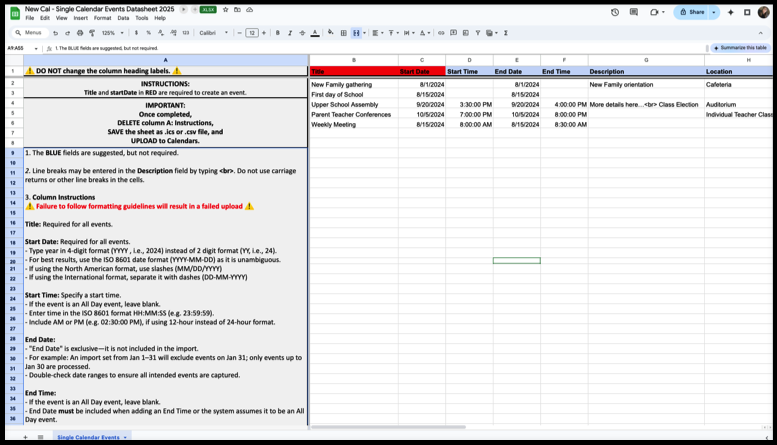Redo the last action
Viewport: 777px width, 445px height.
67,33
